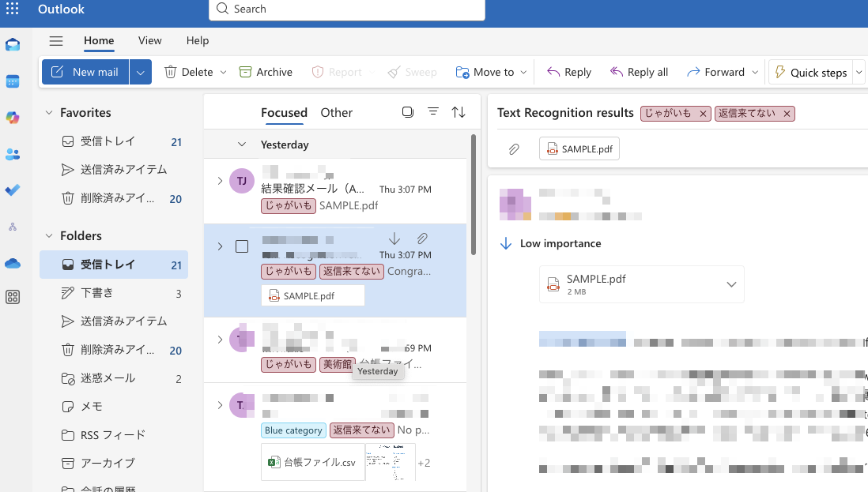868x492 pixels.
Task: Switch to the Home tab
Action: click(x=99, y=41)
